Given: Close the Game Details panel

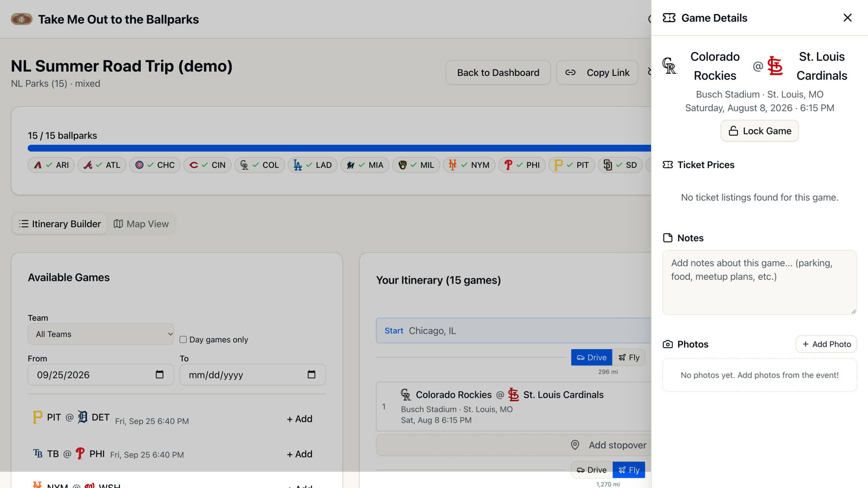Looking at the screenshot, I should pos(847,18).
